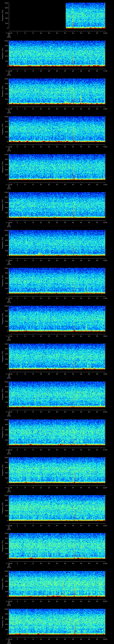Click the "13:00" axis end label
Screen dimensions: 114x644
click(x=105, y=147)
